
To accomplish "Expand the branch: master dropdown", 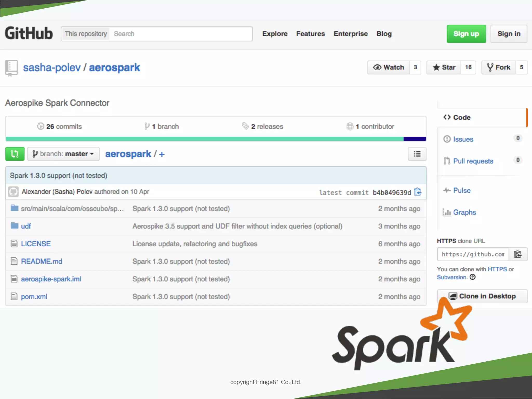I will [x=63, y=154].
